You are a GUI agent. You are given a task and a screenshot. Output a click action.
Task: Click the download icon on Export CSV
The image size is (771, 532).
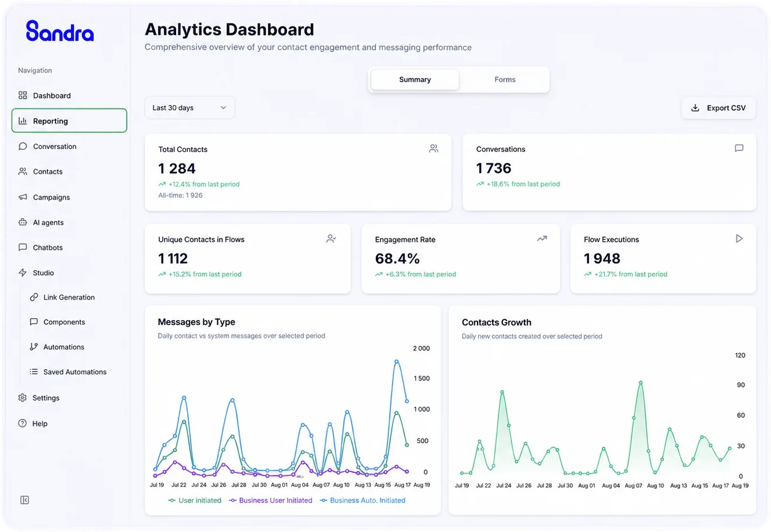point(695,108)
